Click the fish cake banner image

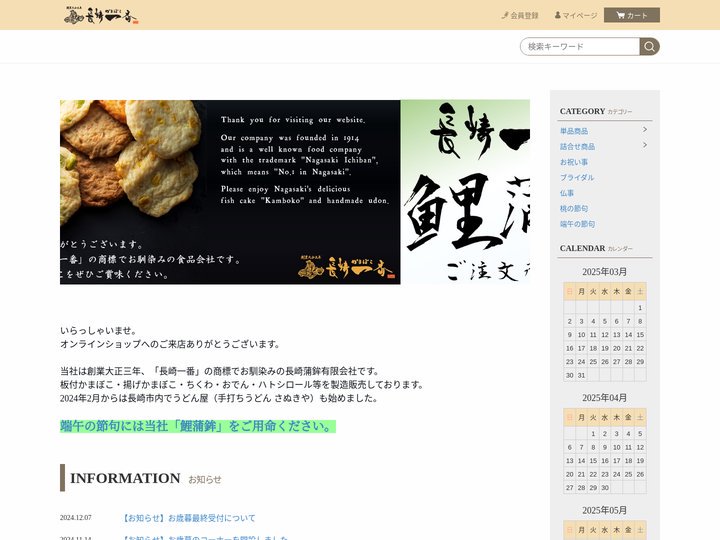230,192
